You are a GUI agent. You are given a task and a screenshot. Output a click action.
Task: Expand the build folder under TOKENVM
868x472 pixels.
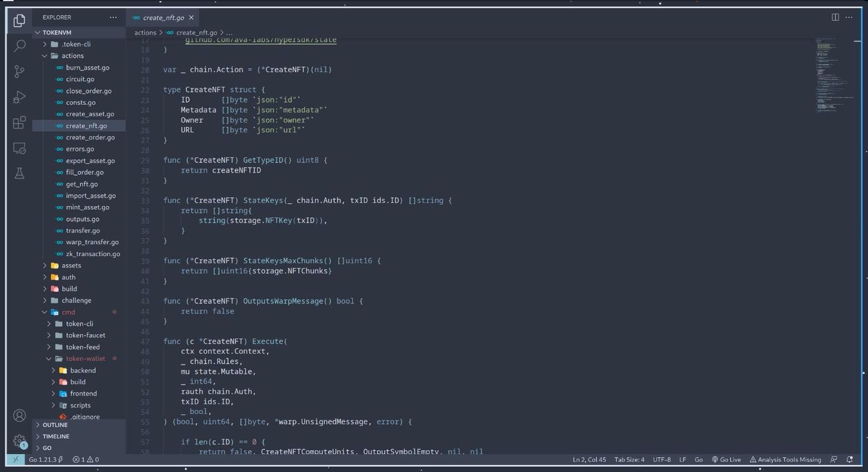79,289
